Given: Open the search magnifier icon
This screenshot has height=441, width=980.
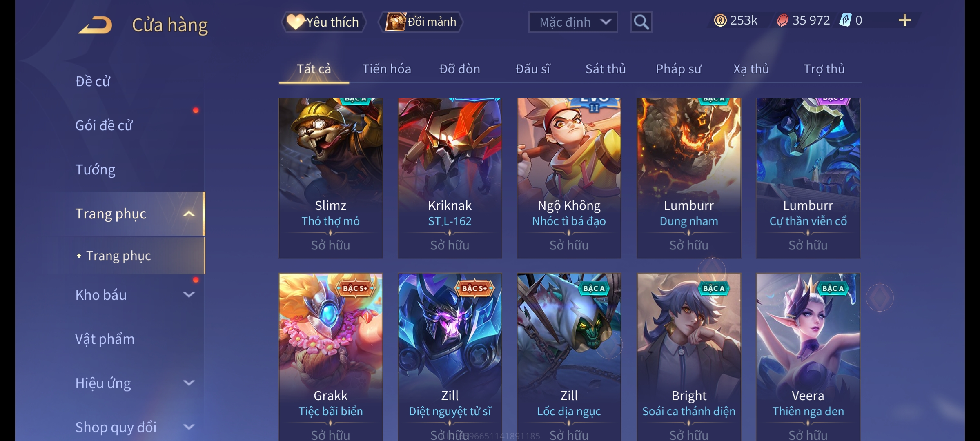Looking at the screenshot, I should point(641,22).
